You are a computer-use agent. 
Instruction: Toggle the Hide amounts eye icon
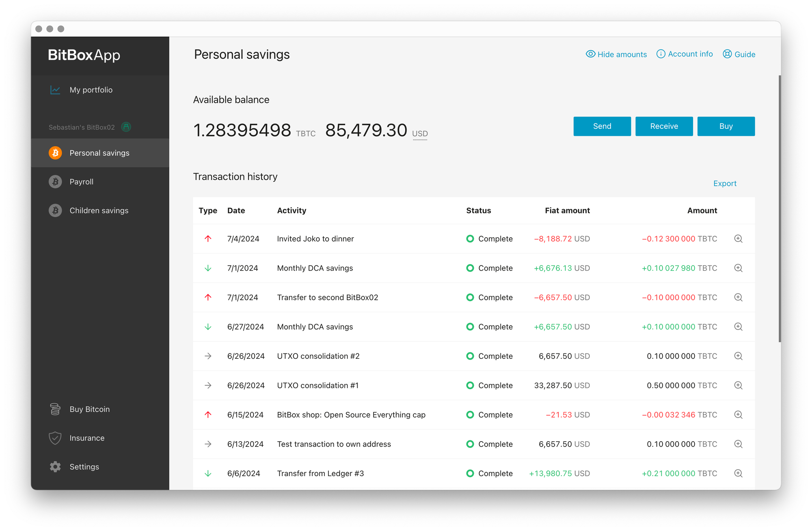coord(590,54)
